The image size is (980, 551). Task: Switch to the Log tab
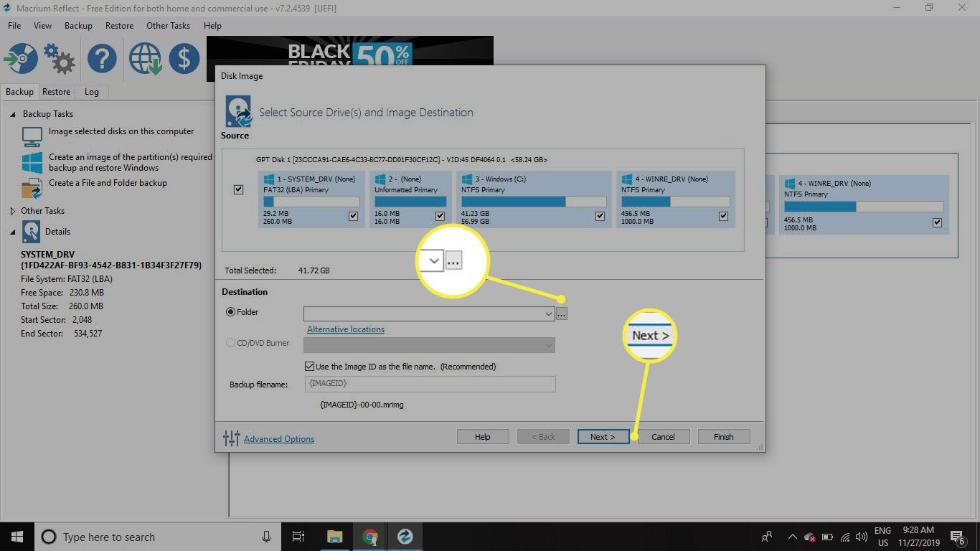pos(91,92)
